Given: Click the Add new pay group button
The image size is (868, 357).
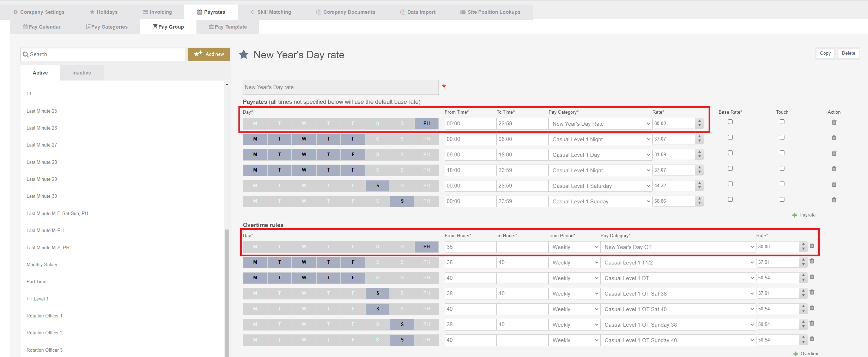Looking at the screenshot, I should tap(209, 54).
